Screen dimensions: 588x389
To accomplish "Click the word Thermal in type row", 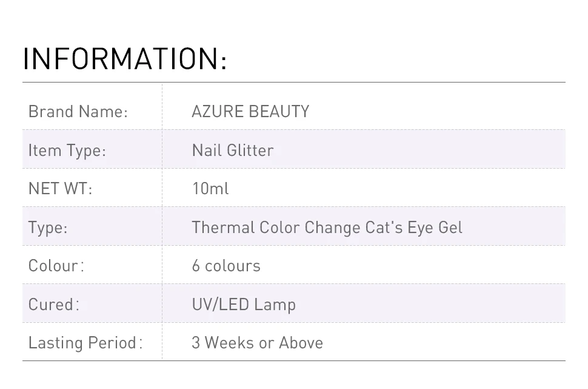I will click(x=223, y=228).
